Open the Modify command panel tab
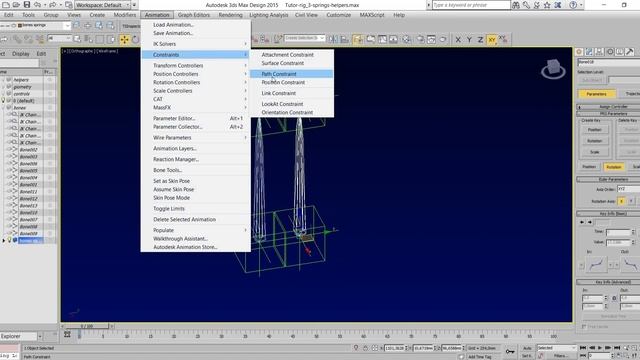Viewport: 640px width, 360px height. pyautogui.click(x=589, y=52)
